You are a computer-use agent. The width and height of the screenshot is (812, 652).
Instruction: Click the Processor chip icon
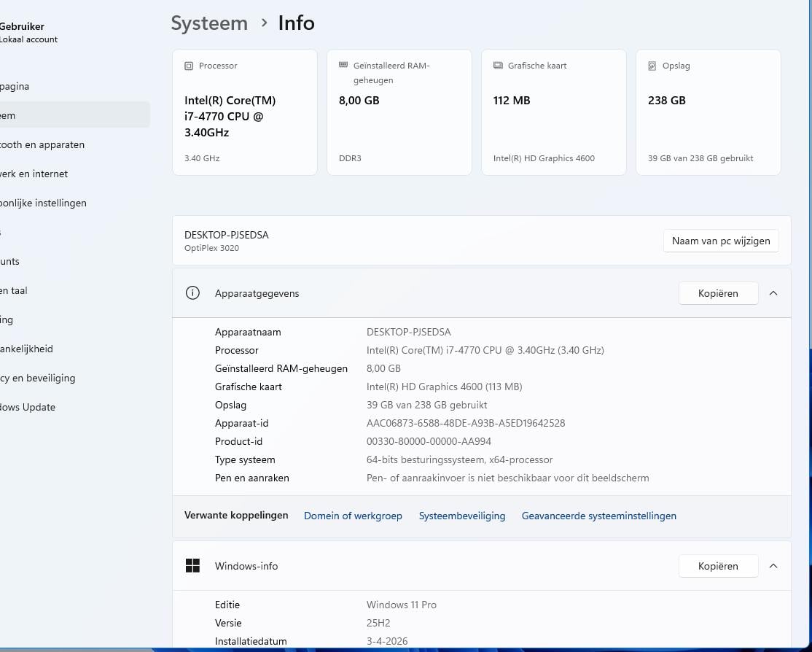189,66
